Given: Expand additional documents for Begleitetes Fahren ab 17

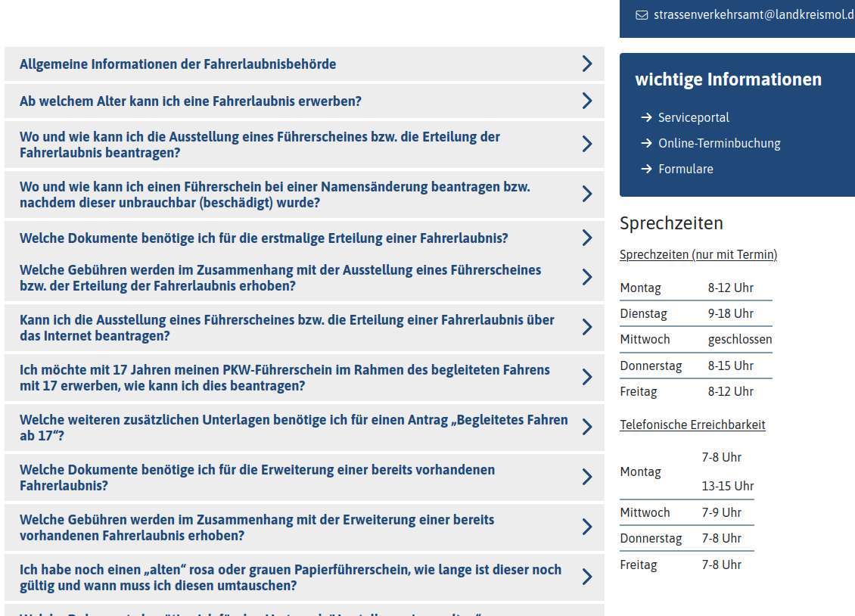Looking at the screenshot, I should [294, 428].
